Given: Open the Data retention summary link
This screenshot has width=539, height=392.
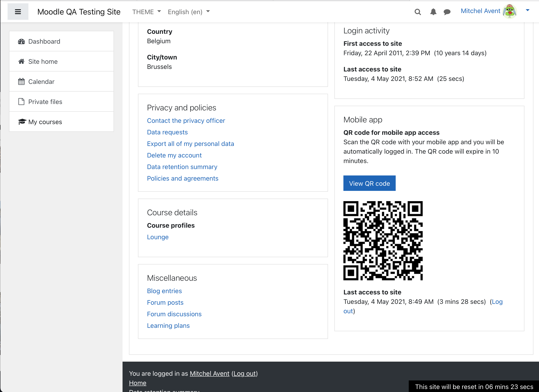Looking at the screenshot, I should 182,167.
